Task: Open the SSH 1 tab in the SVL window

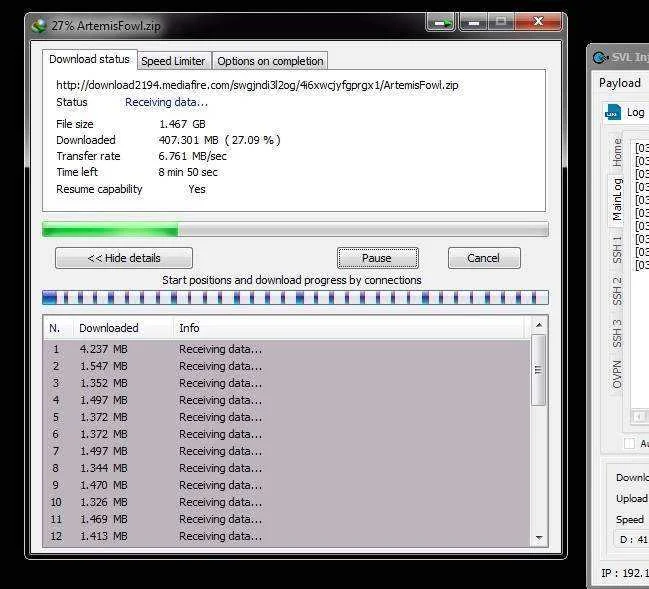Action: [617, 249]
